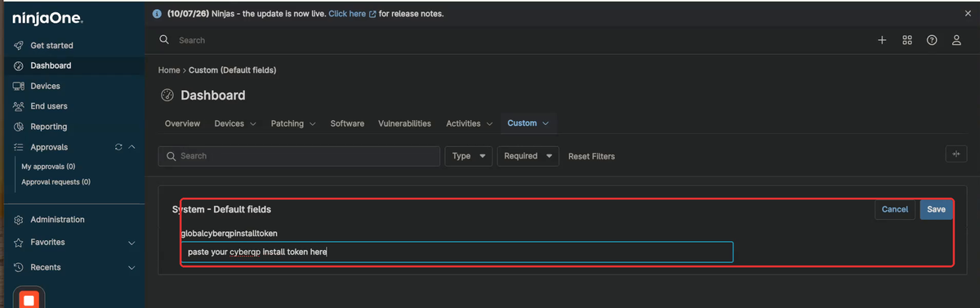Click Save for default fields
980x308 pixels.
click(x=936, y=209)
